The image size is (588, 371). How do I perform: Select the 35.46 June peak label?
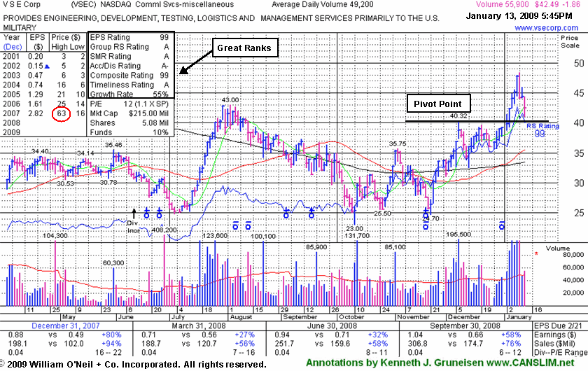(113, 145)
